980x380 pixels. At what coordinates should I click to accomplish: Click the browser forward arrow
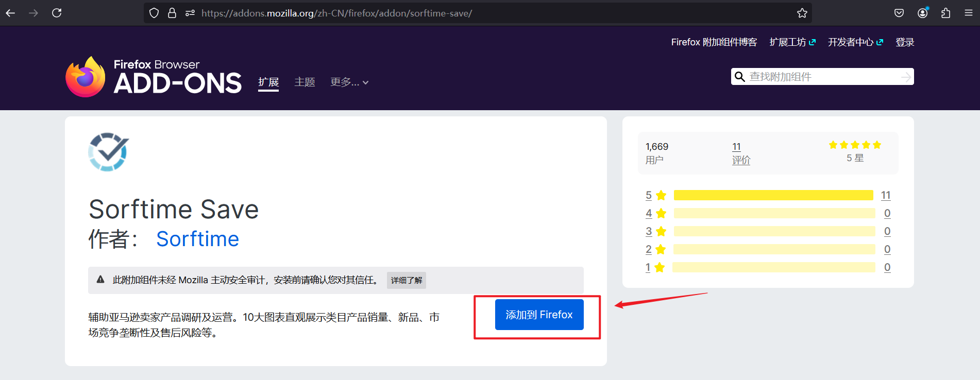pos(33,13)
